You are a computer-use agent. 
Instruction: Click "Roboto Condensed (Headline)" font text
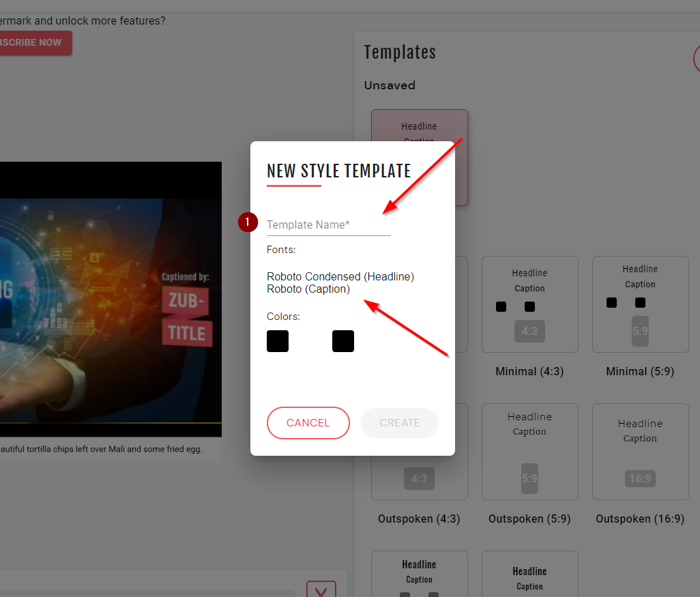pos(340,276)
